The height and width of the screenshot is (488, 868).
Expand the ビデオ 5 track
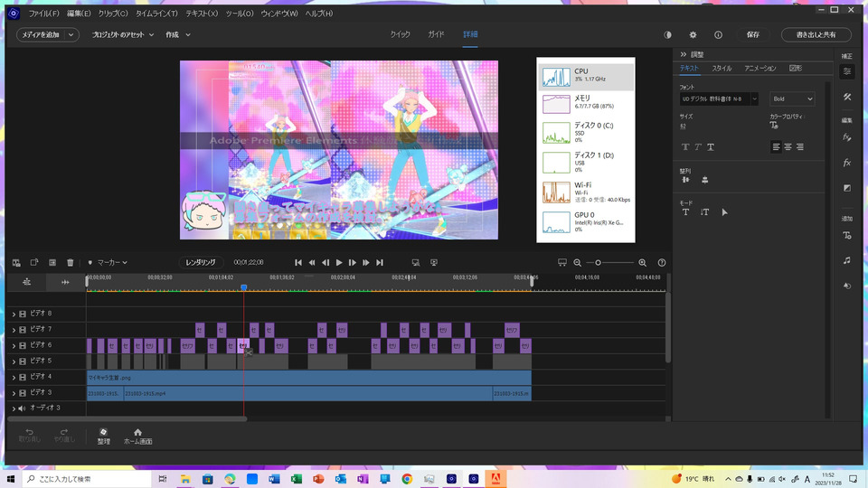(14, 361)
